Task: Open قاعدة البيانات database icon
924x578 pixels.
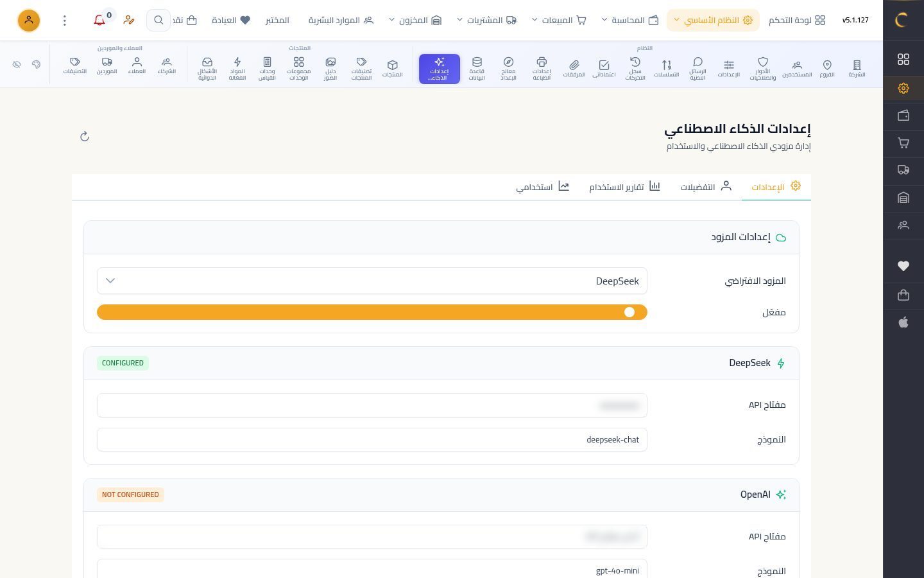Action: point(477,69)
